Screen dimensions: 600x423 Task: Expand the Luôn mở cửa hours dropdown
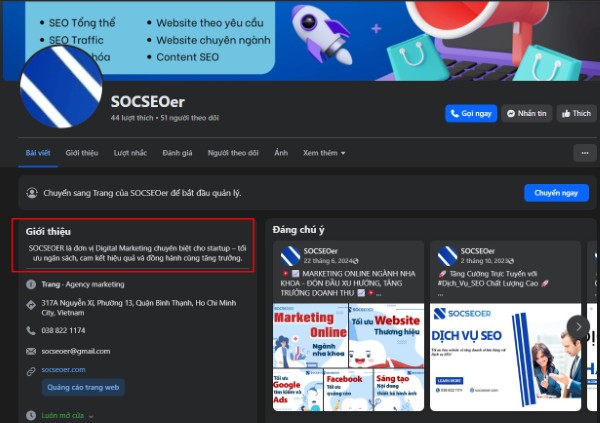click(x=91, y=416)
